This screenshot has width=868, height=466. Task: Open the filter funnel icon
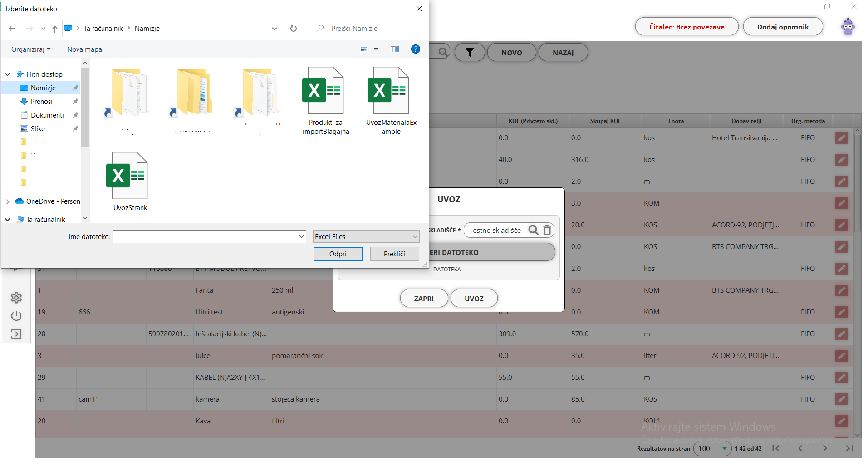click(x=470, y=53)
